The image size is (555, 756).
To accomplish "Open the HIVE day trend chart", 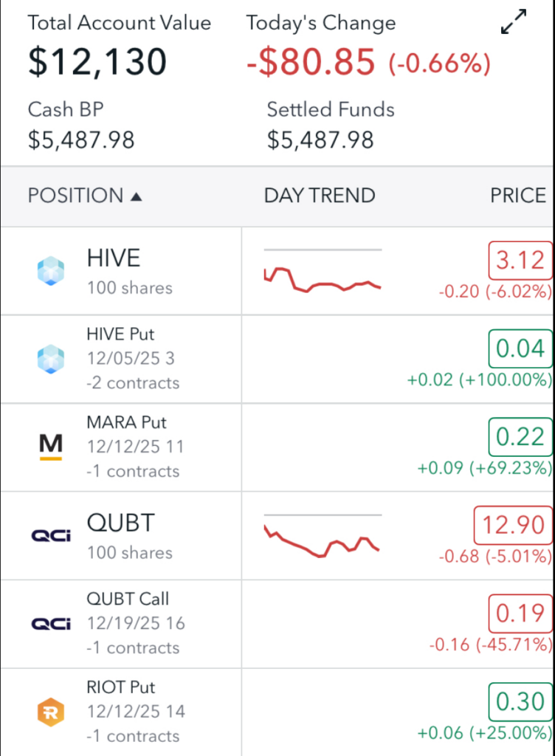I will tap(323, 272).
